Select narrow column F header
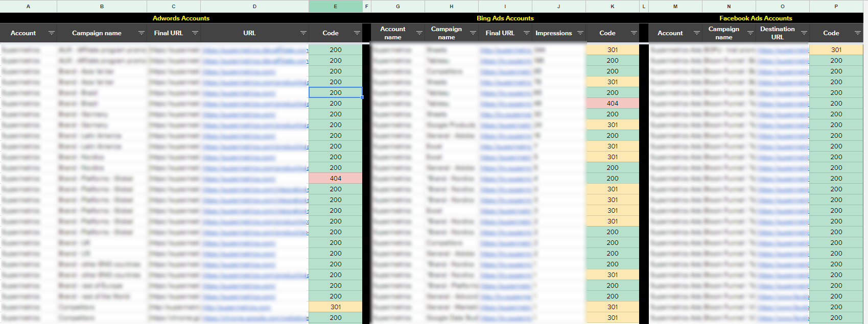Image resolution: width=868 pixels, height=324 pixels. pyautogui.click(x=367, y=7)
